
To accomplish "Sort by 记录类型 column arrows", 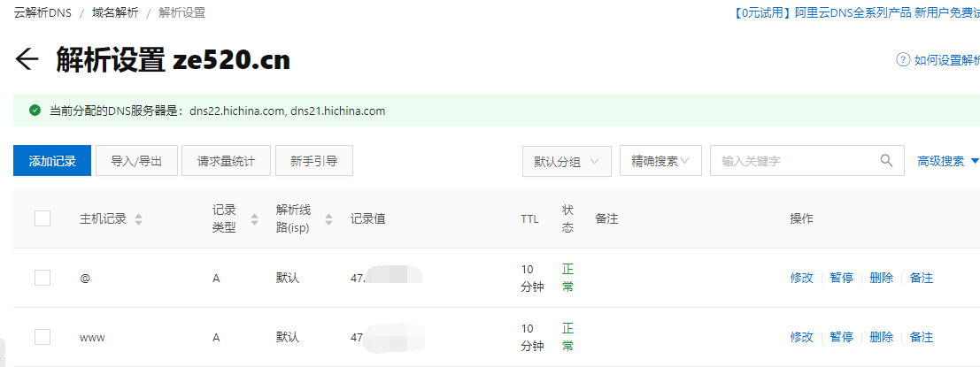I will tap(254, 219).
